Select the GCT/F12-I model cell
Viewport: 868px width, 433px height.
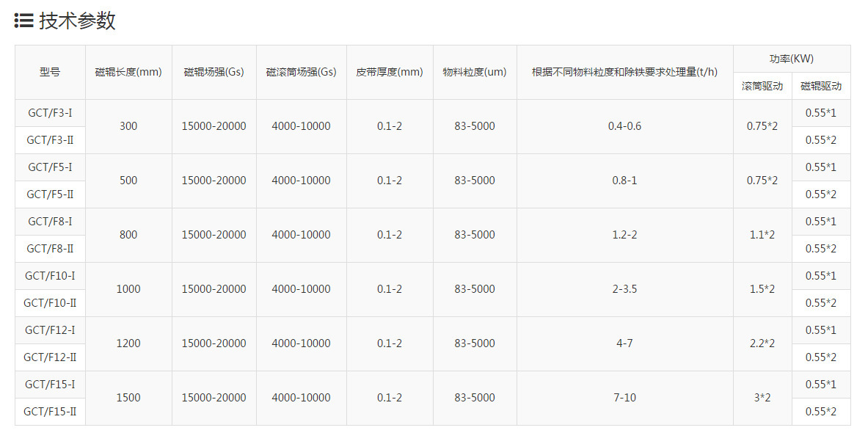51,330
